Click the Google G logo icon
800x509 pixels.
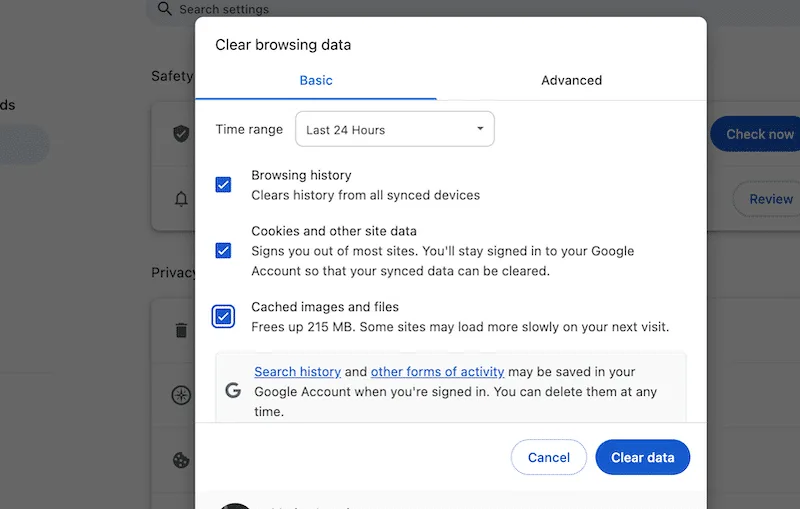233,391
